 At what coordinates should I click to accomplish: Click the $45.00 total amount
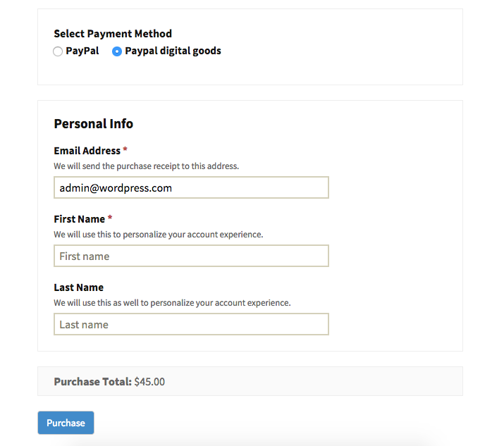coord(149,382)
